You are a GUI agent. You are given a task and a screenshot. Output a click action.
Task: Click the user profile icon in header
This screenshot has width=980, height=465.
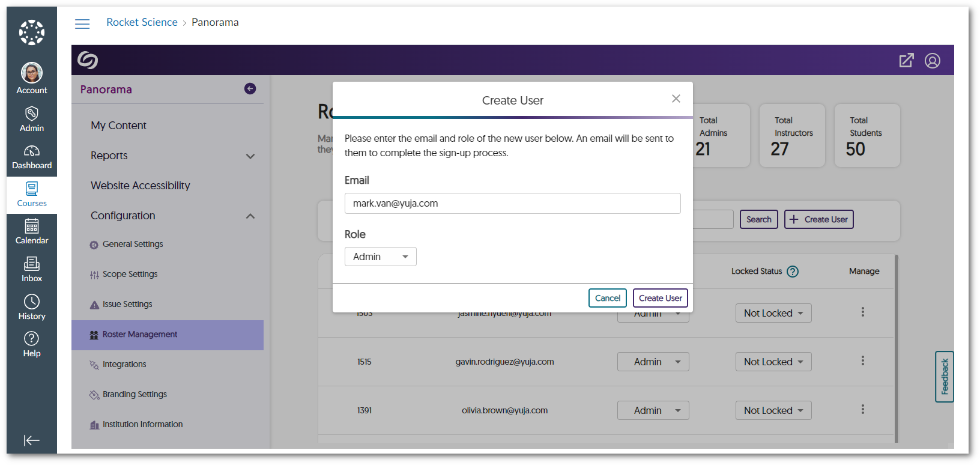point(933,61)
